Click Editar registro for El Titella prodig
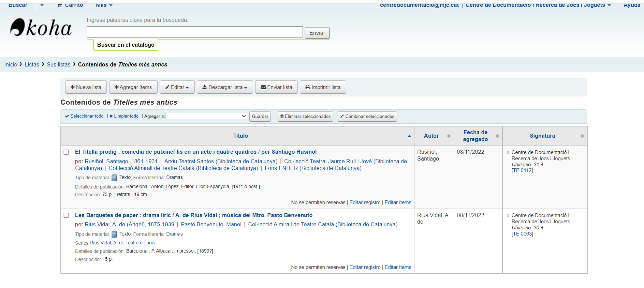Screen dimensions: 644x288 click(x=365, y=202)
